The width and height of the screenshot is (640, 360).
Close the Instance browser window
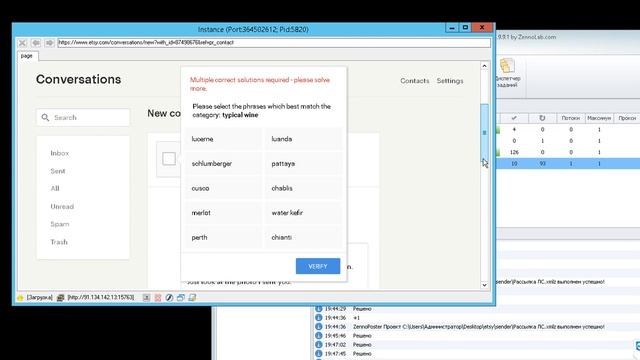tap(482, 28)
